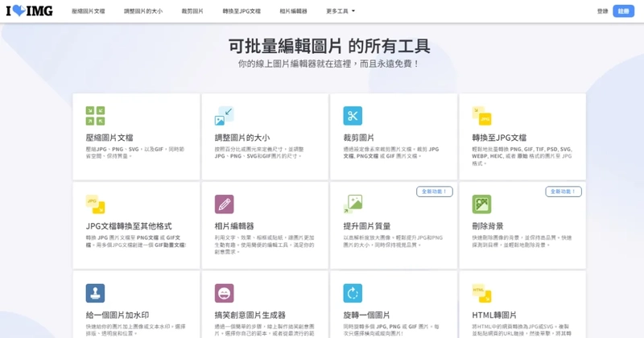Click the blue 調整圖片的大小 resize icon

click(224, 115)
